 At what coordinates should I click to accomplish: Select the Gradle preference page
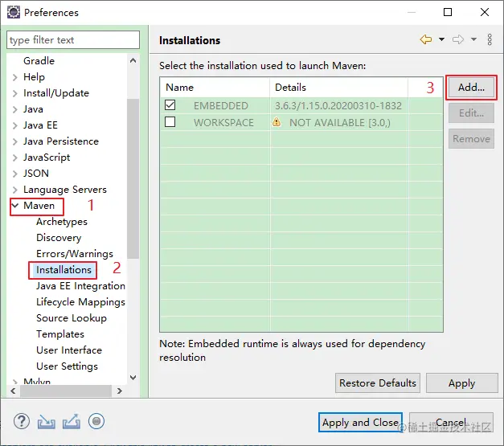pyautogui.click(x=39, y=61)
